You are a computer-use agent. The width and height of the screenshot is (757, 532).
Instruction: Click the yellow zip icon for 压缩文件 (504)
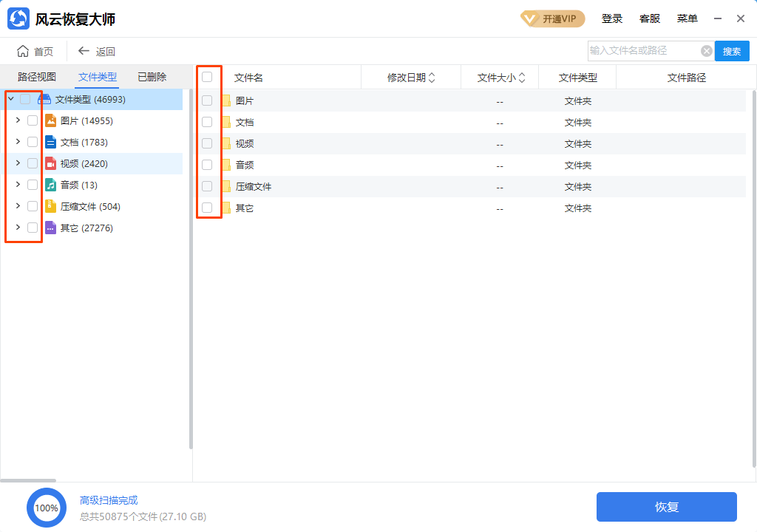tap(51, 206)
